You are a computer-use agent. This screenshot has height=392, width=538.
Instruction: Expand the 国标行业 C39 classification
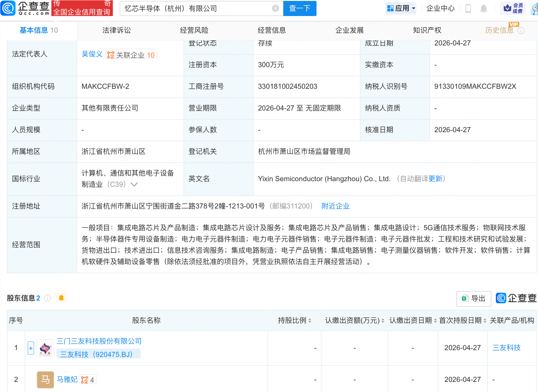(x=134, y=184)
